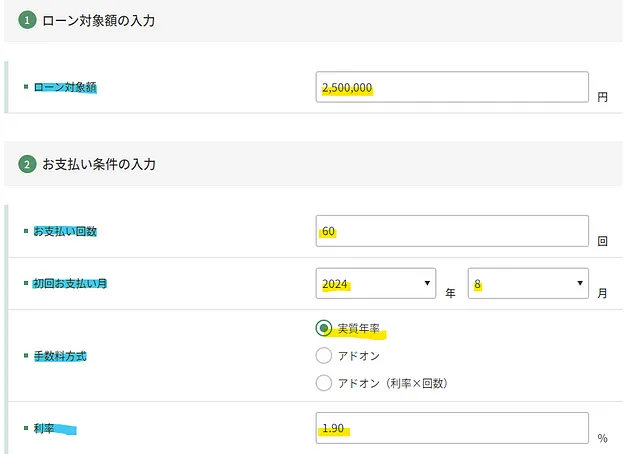Expand the month dropdown showing 8
Viewport: 640px width, 454px height.
click(528, 284)
